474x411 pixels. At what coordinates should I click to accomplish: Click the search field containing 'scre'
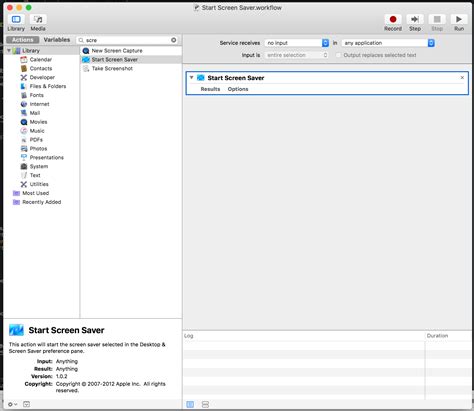pyautogui.click(x=127, y=40)
